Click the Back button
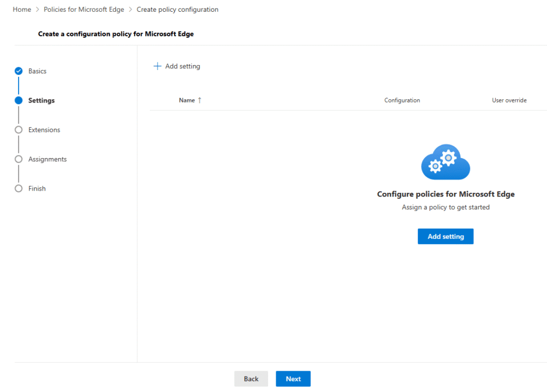This screenshot has width=547, height=392. coord(251,379)
